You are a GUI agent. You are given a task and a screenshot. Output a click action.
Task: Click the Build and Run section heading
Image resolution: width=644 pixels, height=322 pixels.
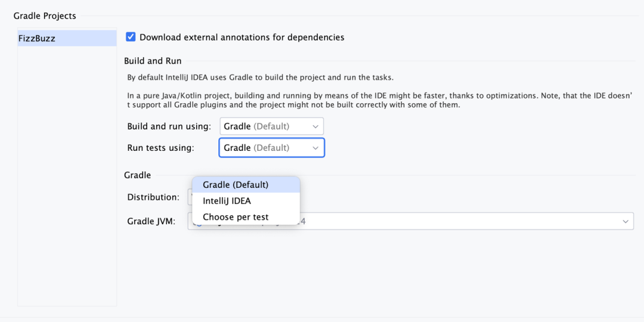click(x=153, y=61)
